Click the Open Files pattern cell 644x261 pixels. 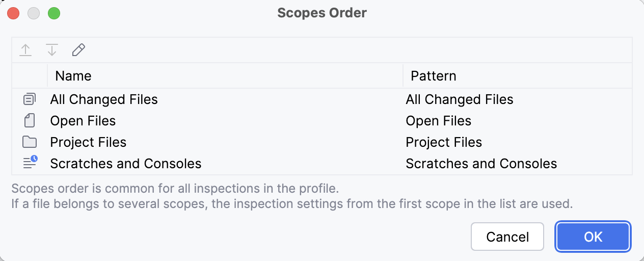[439, 121]
